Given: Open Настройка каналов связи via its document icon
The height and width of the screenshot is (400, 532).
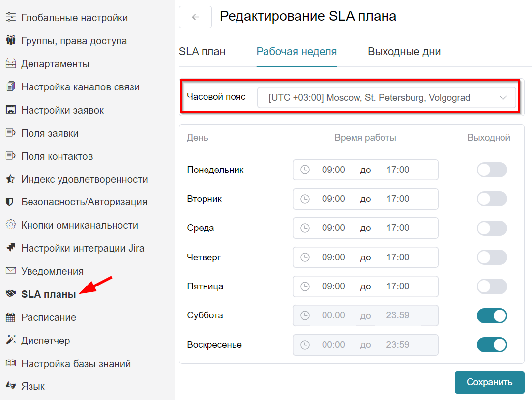Looking at the screenshot, I should [x=11, y=86].
